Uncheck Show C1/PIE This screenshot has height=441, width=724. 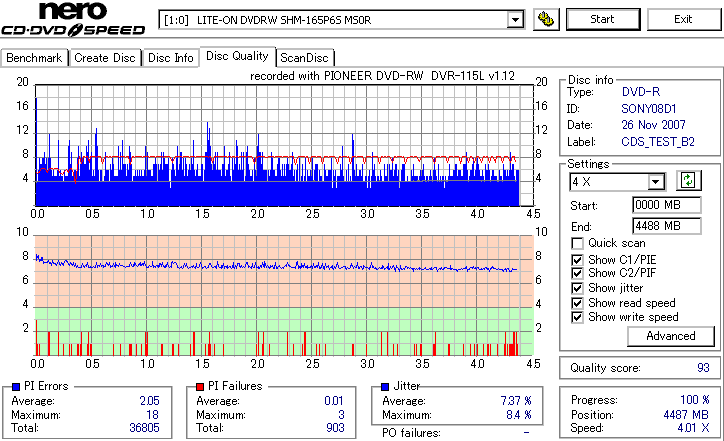click(x=577, y=260)
